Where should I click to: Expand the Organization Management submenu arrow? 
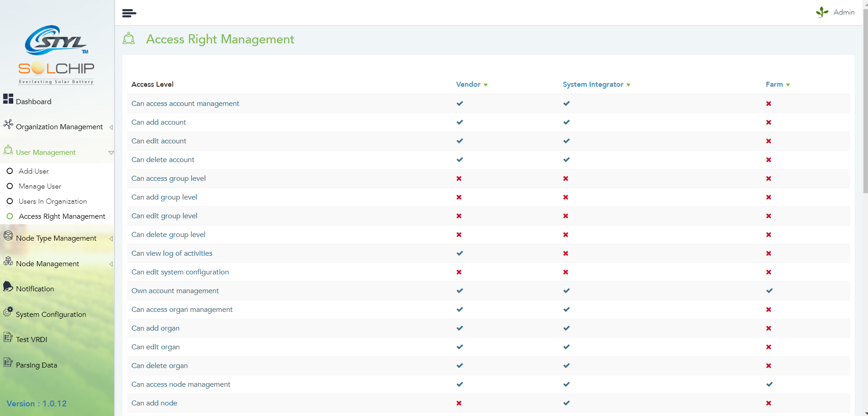[x=111, y=127]
